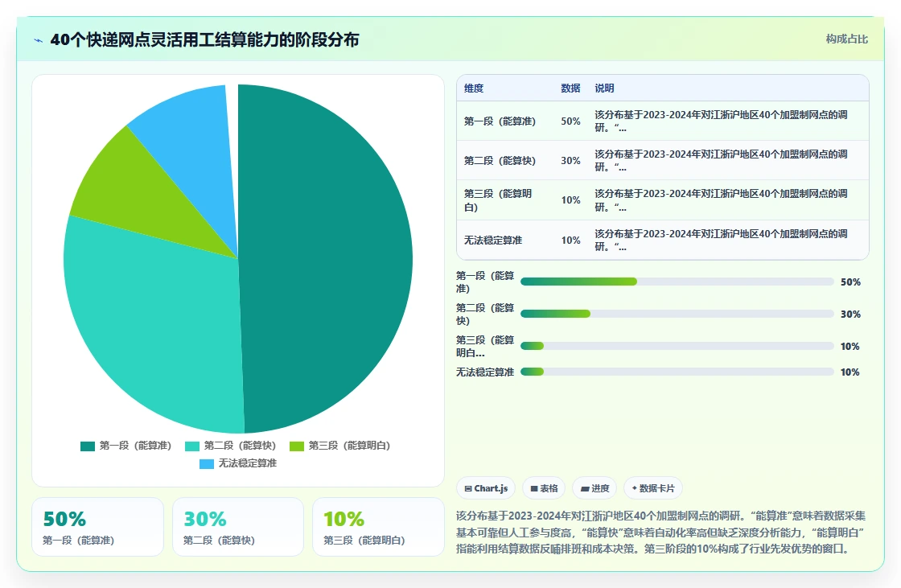Click the description paragraph starting 该分布基于2023-2024年
This screenshot has width=901, height=588.
point(660,532)
